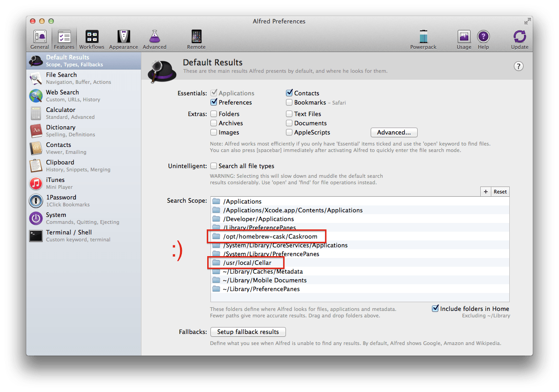The image size is (559, 392).
Task: Open File Search in the sidebar
Action: click(x=83, y=78)
